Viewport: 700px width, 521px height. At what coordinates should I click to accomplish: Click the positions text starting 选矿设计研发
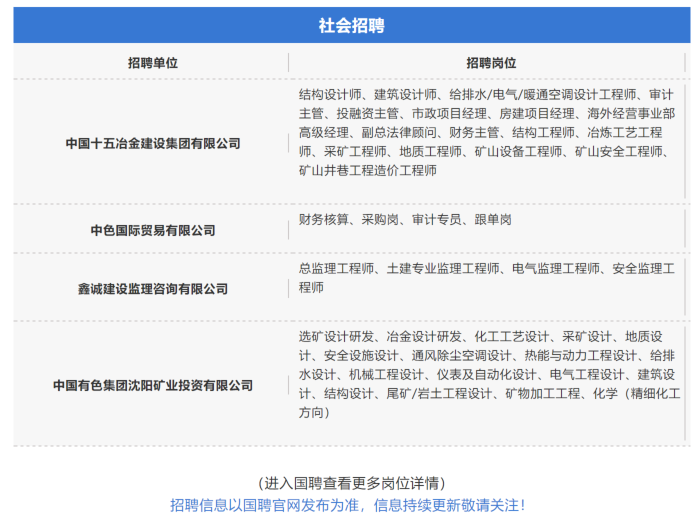(489, 375)
